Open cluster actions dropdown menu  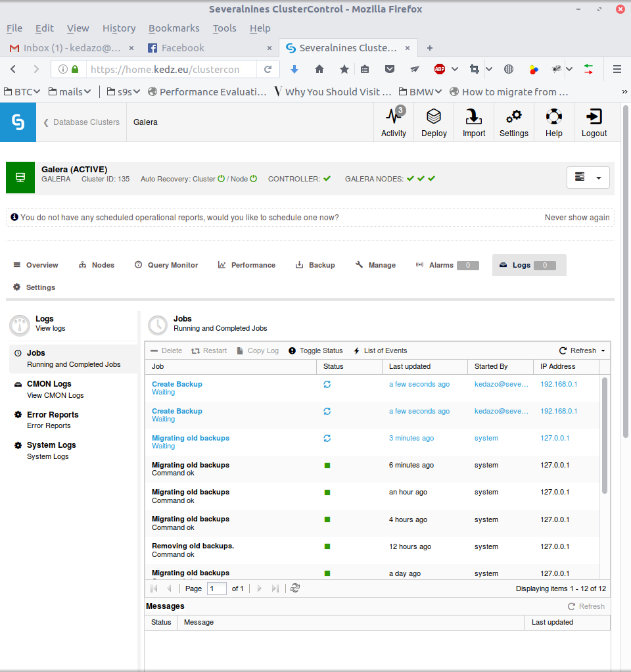[x=588, y=178]
